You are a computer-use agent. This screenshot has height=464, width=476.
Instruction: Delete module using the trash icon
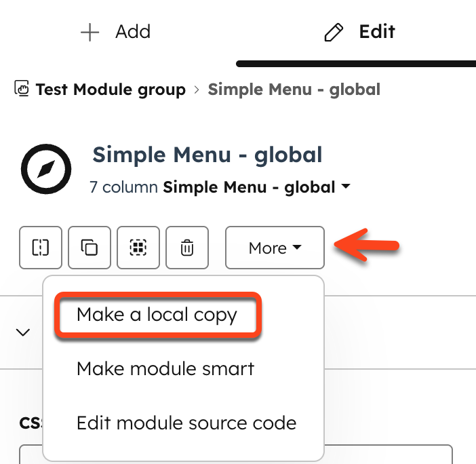point(187,248)
